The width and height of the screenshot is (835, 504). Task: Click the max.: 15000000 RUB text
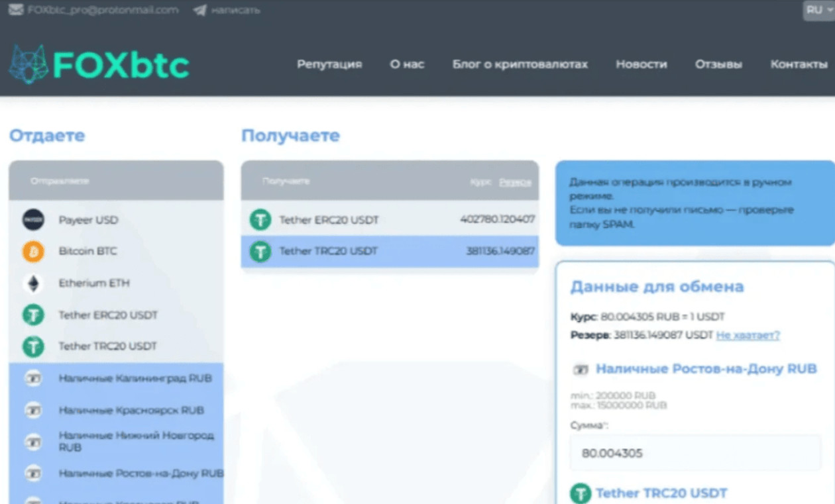618,405
